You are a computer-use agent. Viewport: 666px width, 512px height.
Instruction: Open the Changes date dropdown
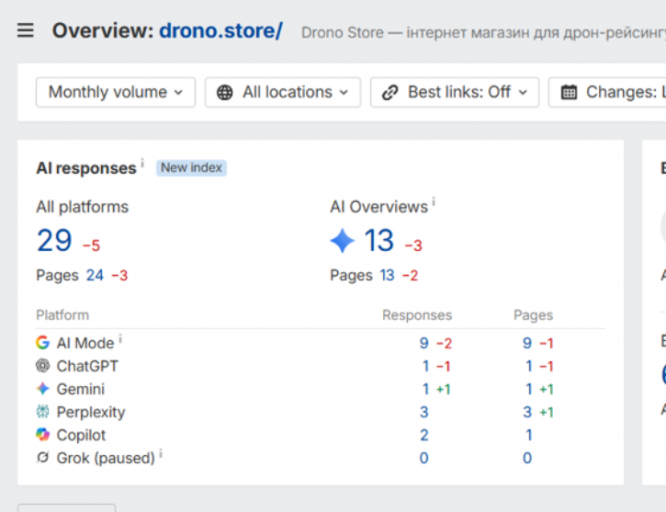(x=607, y=92)
